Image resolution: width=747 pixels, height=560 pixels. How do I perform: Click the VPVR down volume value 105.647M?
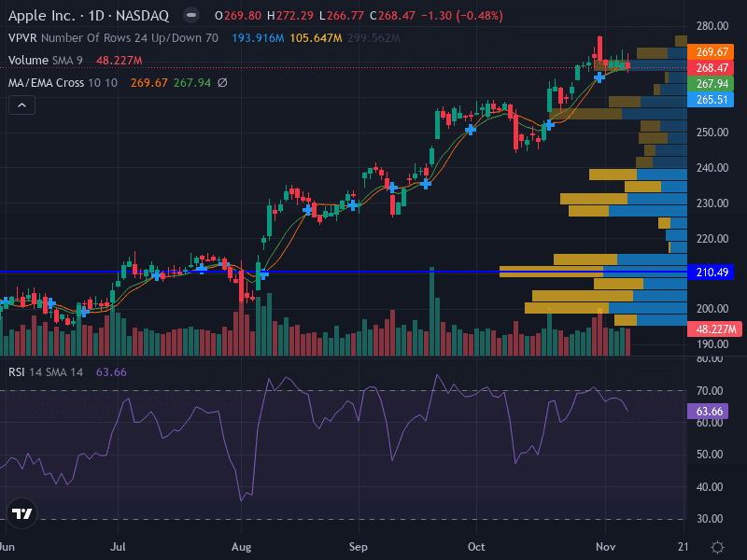[316, 37]
